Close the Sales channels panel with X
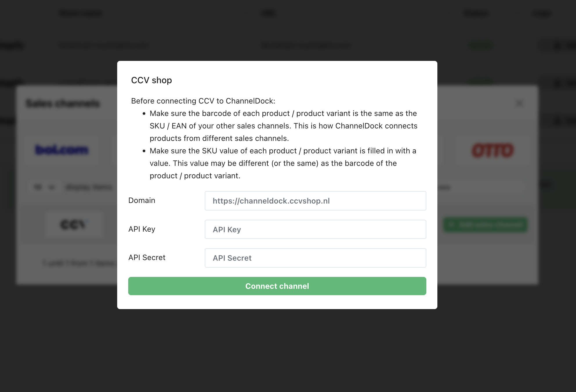 pyautogui.click(x=519, y=103)
